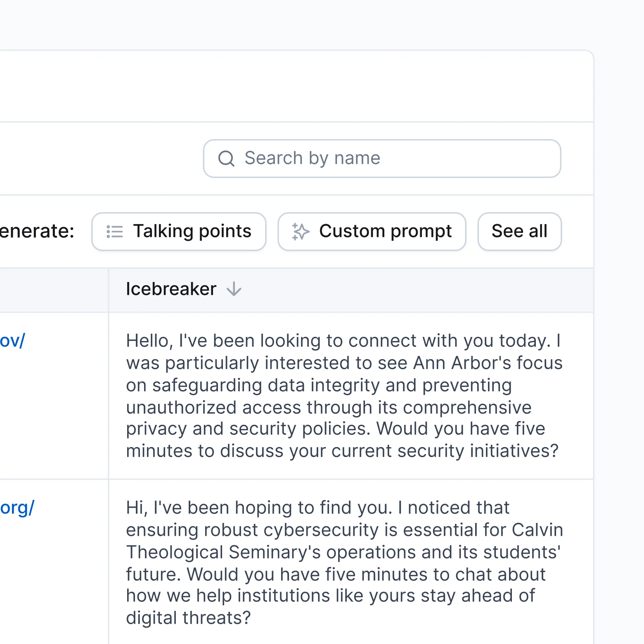Select the Icebreaker column header
Viewport: 644px width, 644px height.
(x=171, y=289)
